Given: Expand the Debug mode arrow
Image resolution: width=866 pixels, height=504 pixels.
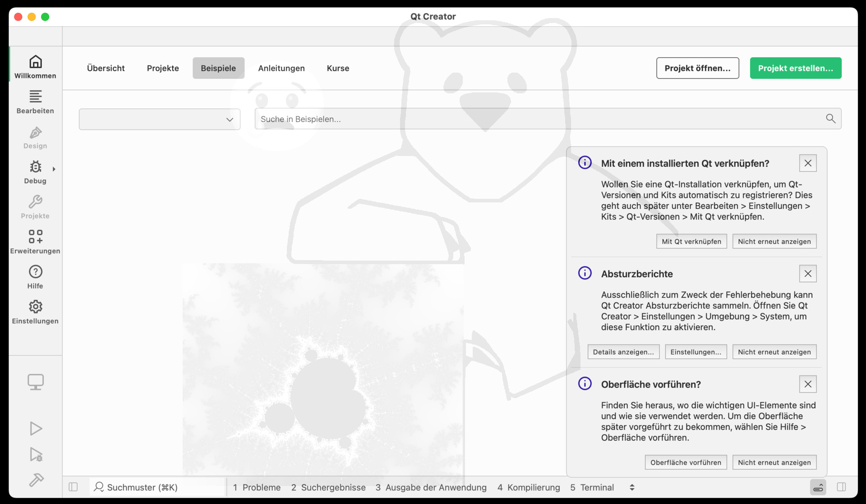Looking at the screenshot, I should (54, 169).
